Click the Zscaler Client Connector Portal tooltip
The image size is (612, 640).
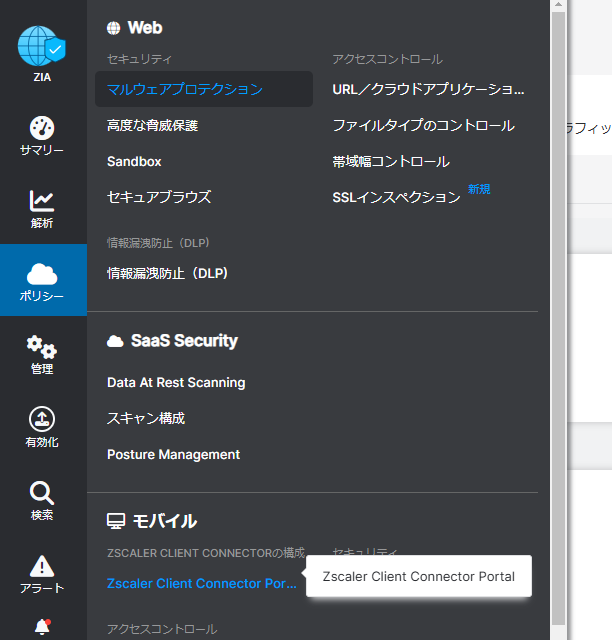click(419, 576)
